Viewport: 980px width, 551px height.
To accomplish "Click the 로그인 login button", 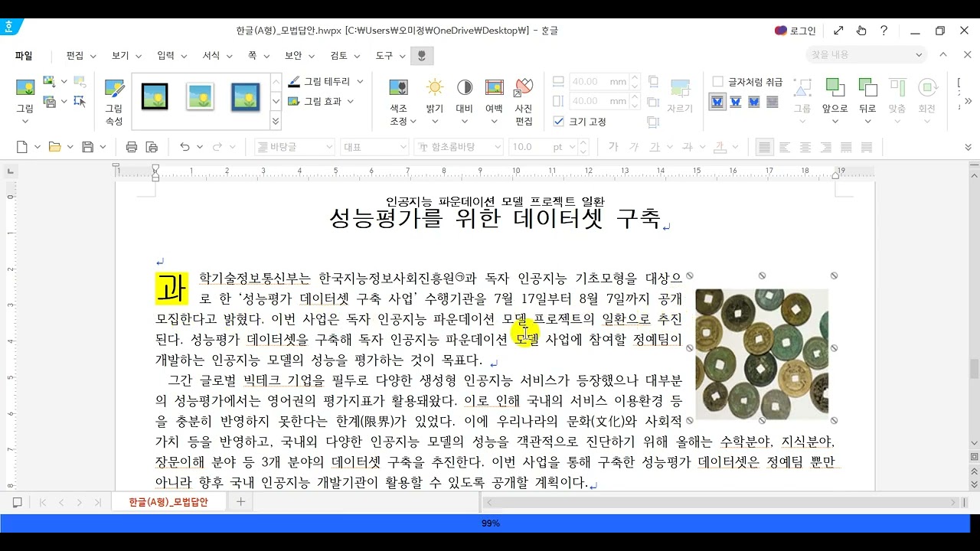I will [795, 31].
